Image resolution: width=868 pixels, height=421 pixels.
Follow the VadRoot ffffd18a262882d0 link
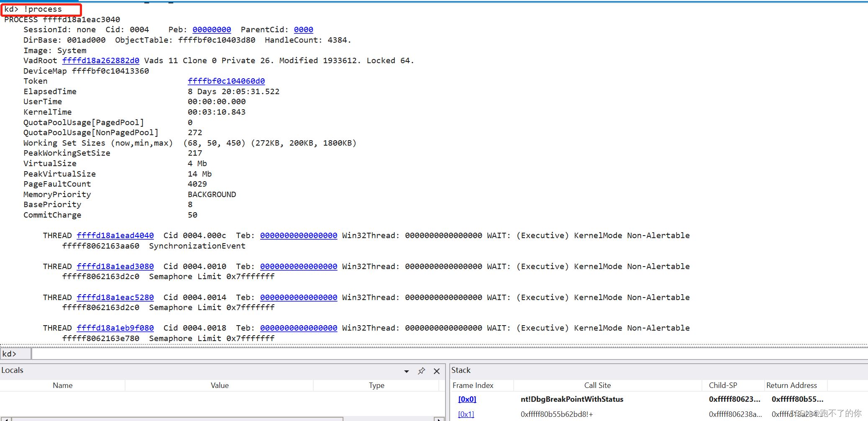pos(101,61)
